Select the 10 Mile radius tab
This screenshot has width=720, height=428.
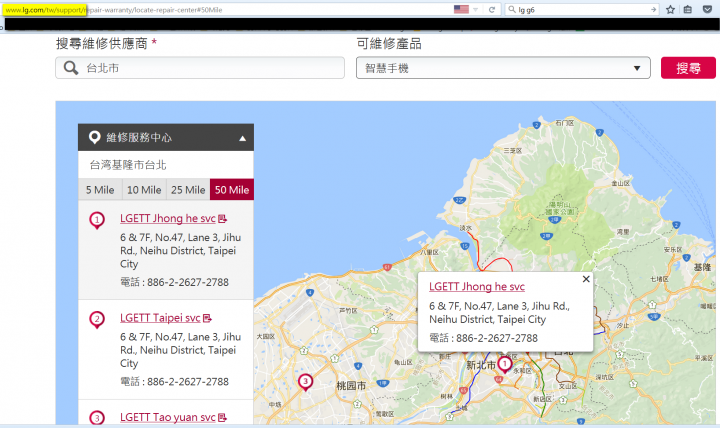tap(144, 190)
